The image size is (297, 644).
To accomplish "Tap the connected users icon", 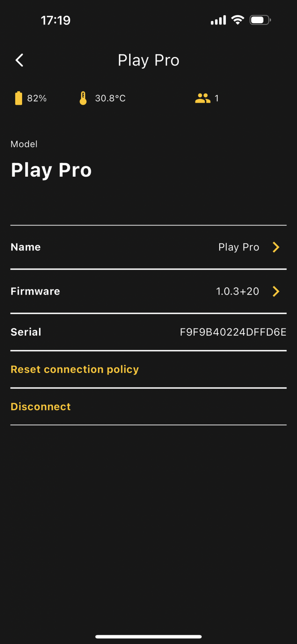I will (203, 98).
